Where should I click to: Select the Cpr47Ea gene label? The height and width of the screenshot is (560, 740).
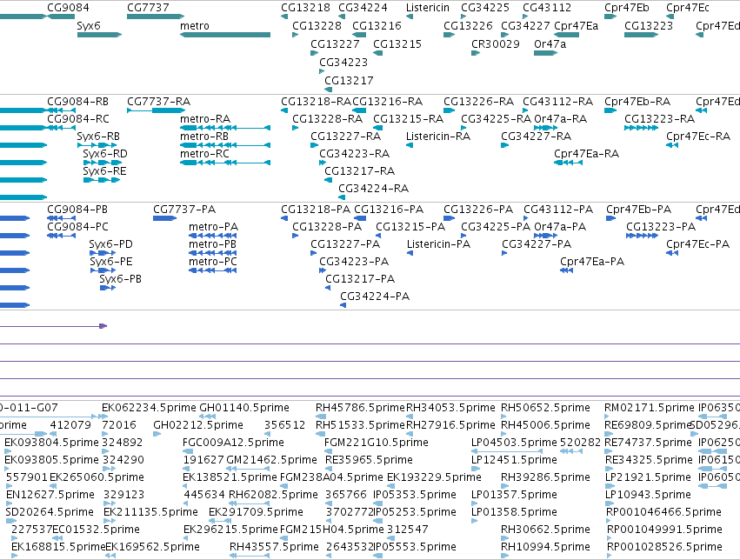[x=577, y=26]
